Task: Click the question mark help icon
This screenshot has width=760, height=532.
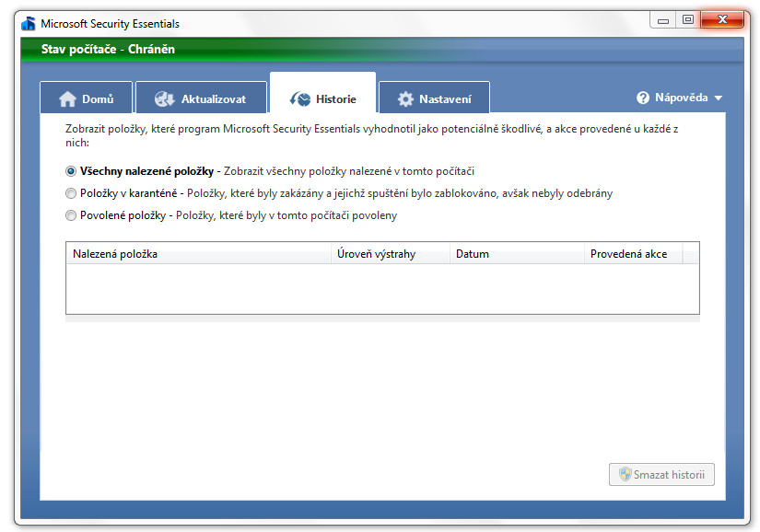Action: tap(643, 98)
